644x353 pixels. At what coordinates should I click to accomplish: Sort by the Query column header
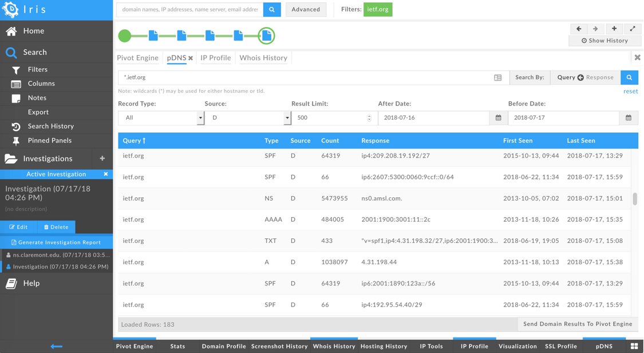pos(134,140)
